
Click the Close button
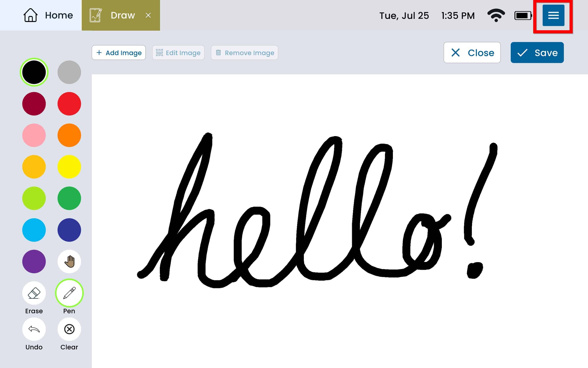pyautogui.click(x=472, y=53)
